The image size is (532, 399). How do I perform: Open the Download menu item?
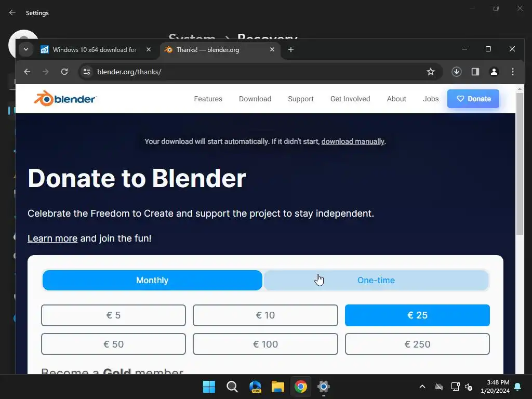[x=255, y=99]
